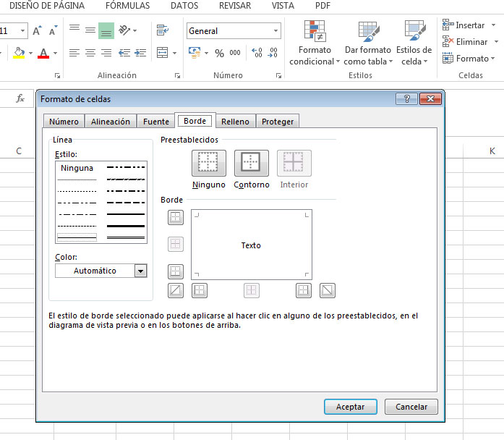Apply thousands separator 000 style
This screenshot has height=440, width=504.
click(235, 53)
